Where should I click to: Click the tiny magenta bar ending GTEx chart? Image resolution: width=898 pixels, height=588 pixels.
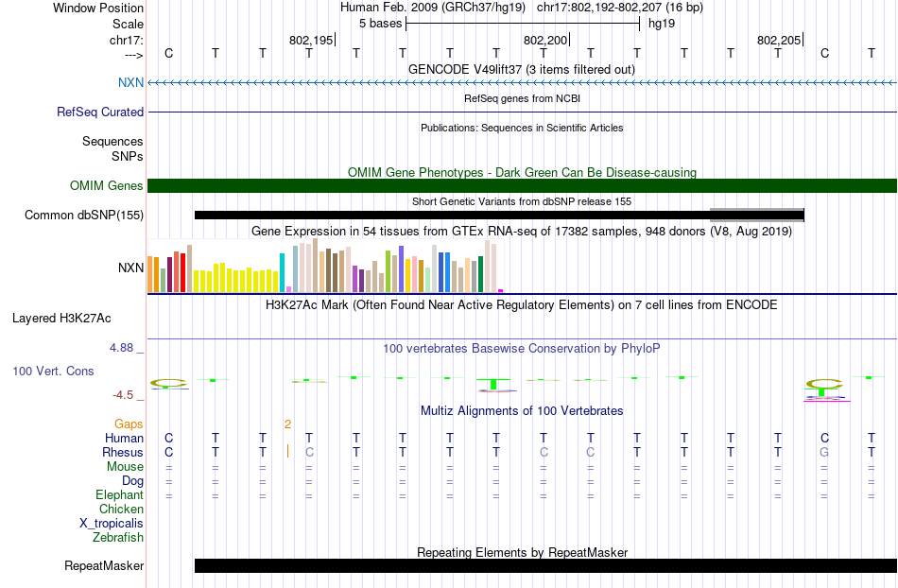point(501,291)
